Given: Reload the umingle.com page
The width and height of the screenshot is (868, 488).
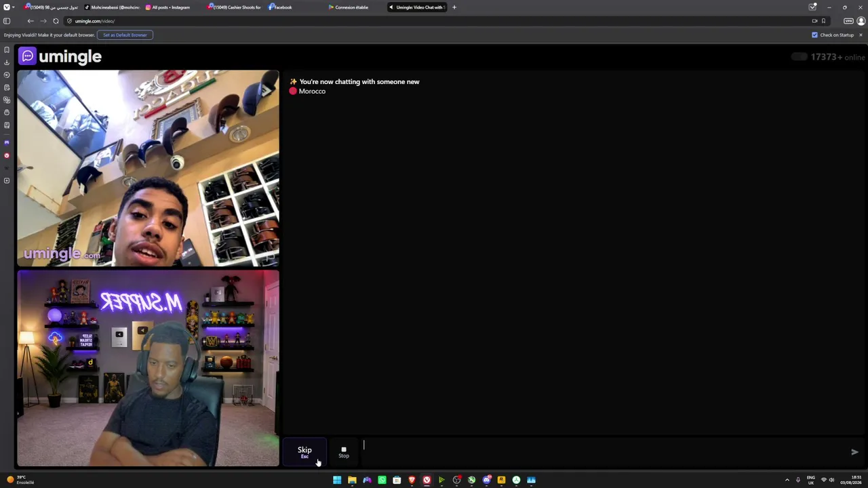Looking at the screenshot, I should [56, 21].
